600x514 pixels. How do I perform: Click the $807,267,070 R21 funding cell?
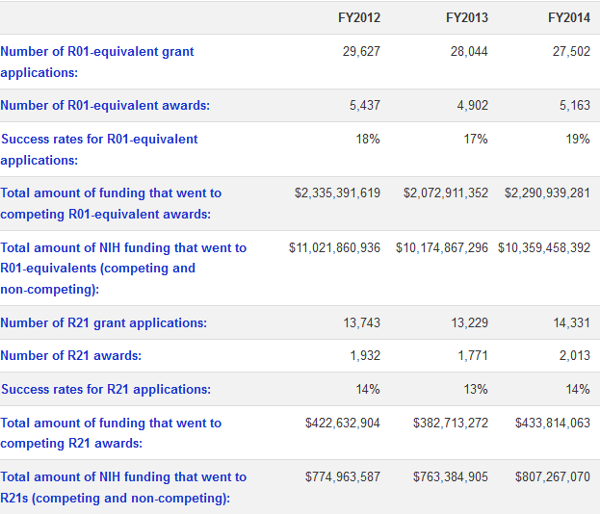click(552, 477)
